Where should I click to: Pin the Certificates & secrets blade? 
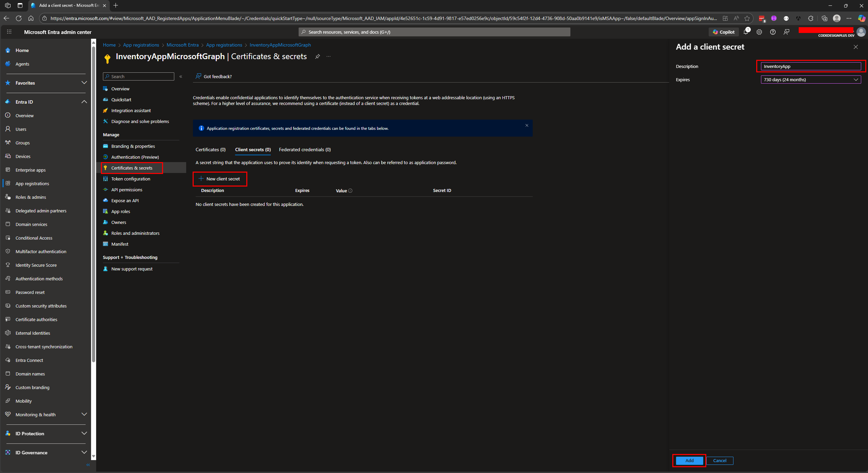[317, 56]
